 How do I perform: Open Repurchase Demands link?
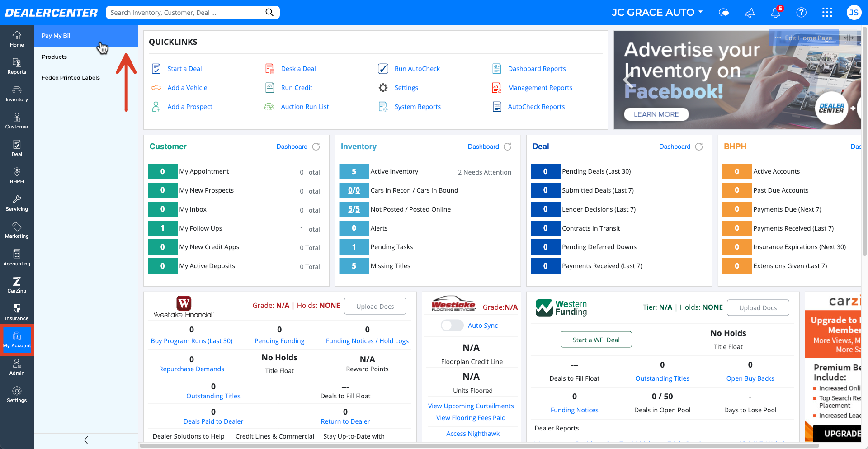[192, 369]
